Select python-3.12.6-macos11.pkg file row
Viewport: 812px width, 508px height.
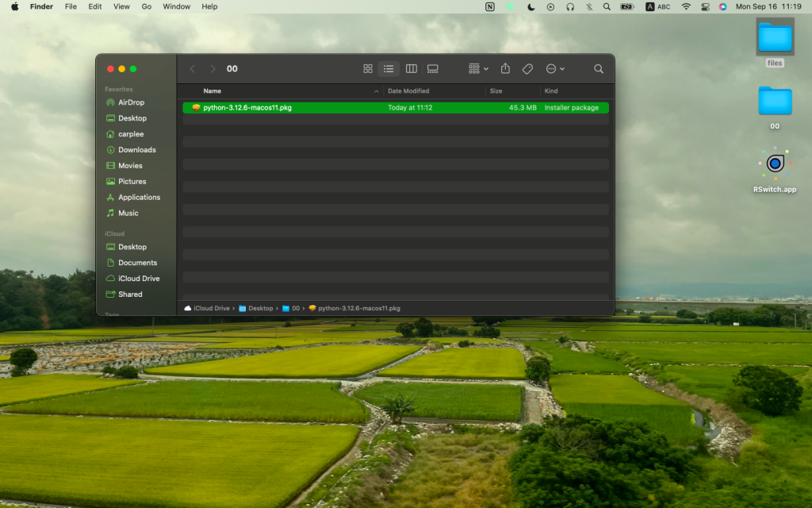tap(396, 108)
